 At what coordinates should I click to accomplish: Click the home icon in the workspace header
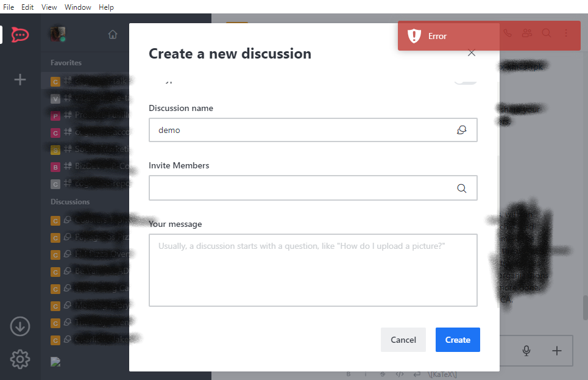(x=113, y=35)
